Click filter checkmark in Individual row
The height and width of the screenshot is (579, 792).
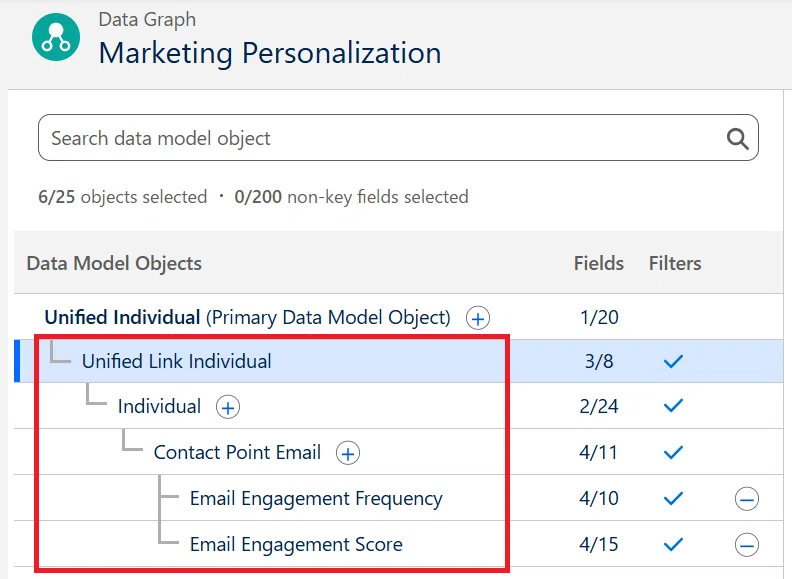coord(673,406)
